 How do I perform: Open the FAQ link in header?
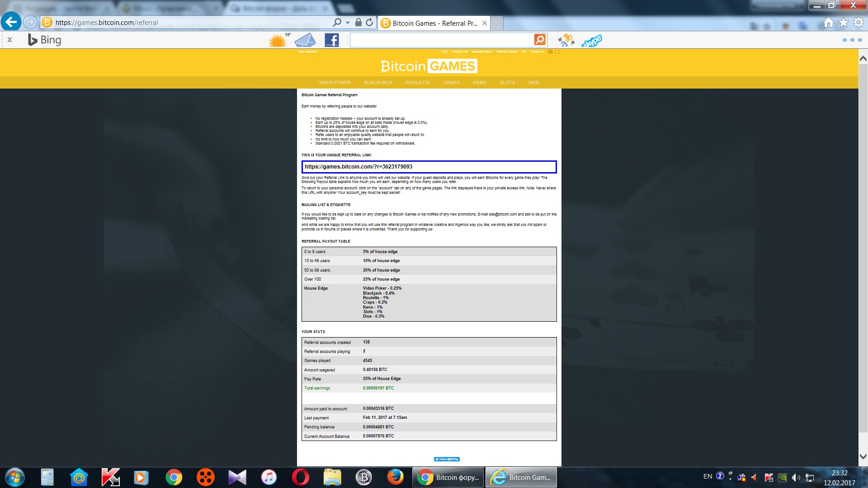tap(444, 52)
